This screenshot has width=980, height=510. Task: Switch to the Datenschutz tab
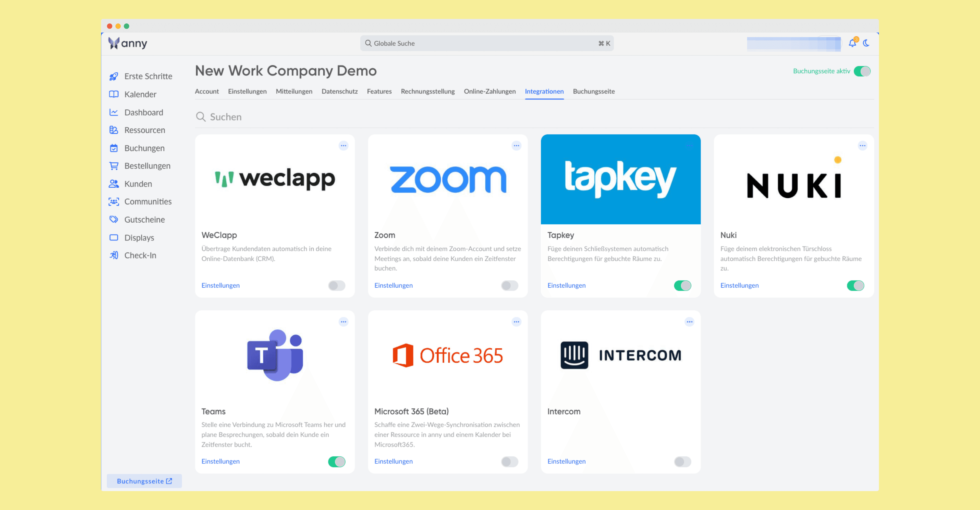pyautogui.click(x=339, y=91)
